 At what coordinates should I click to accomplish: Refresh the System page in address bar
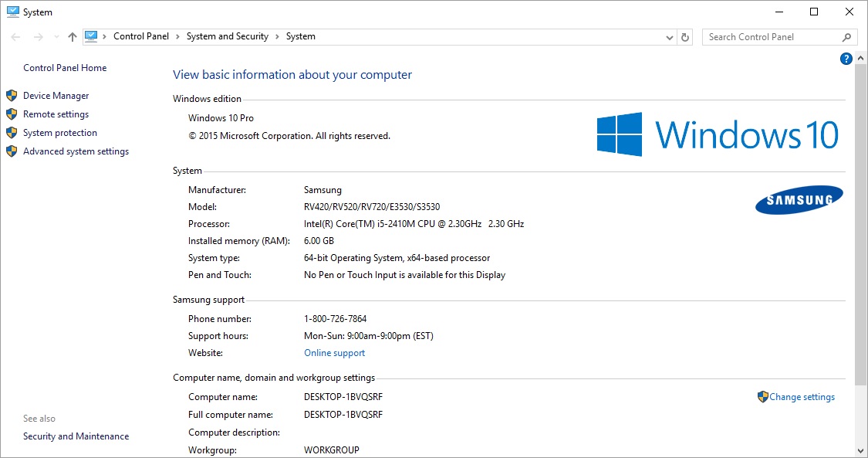(x=685, y=37)
